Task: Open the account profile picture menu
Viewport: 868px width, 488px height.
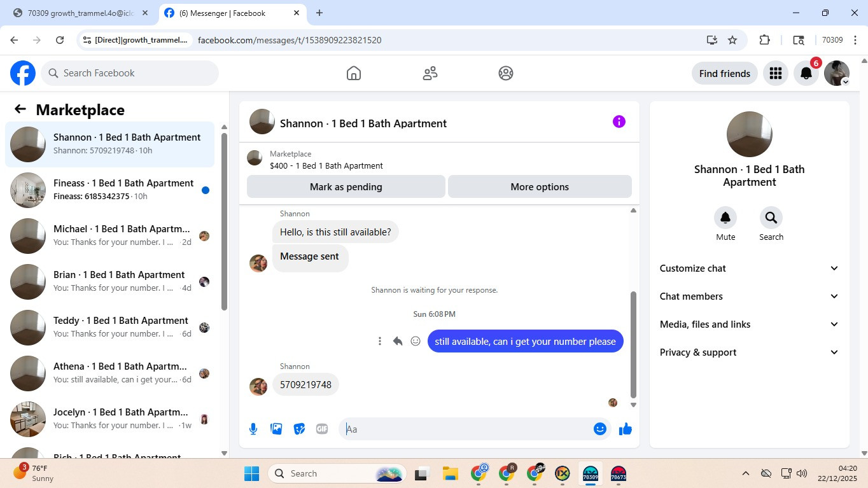Action: pos(836,73)
